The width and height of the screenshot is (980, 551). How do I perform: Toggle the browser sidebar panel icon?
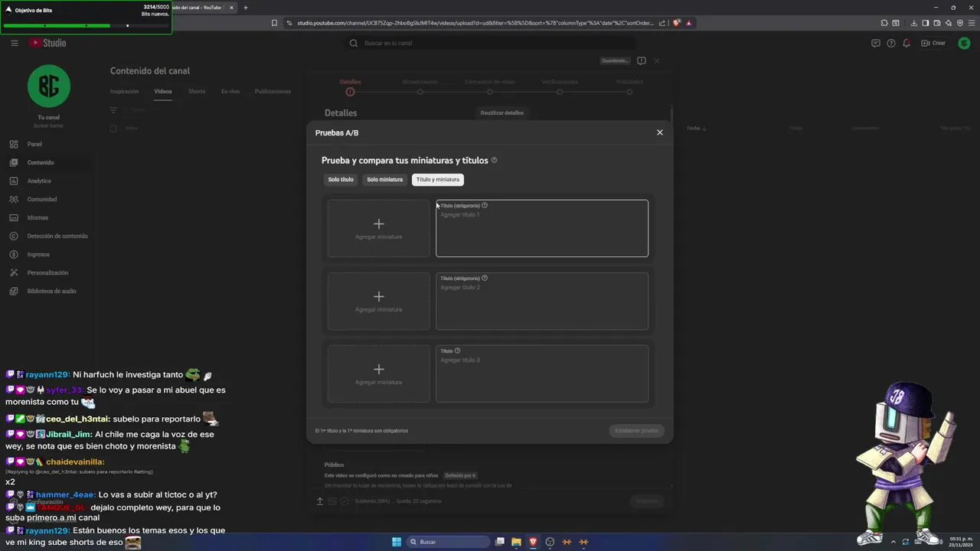pos(926,23)
